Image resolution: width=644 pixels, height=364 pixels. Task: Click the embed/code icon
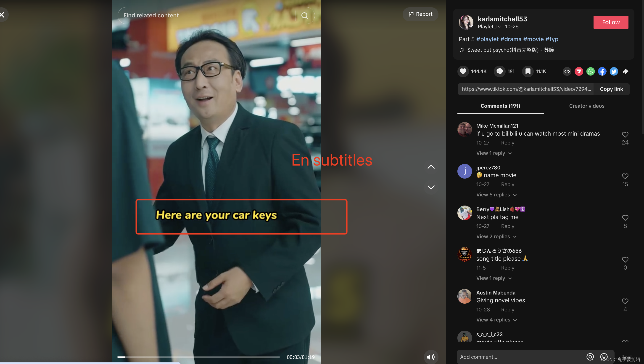click(567, 71)
